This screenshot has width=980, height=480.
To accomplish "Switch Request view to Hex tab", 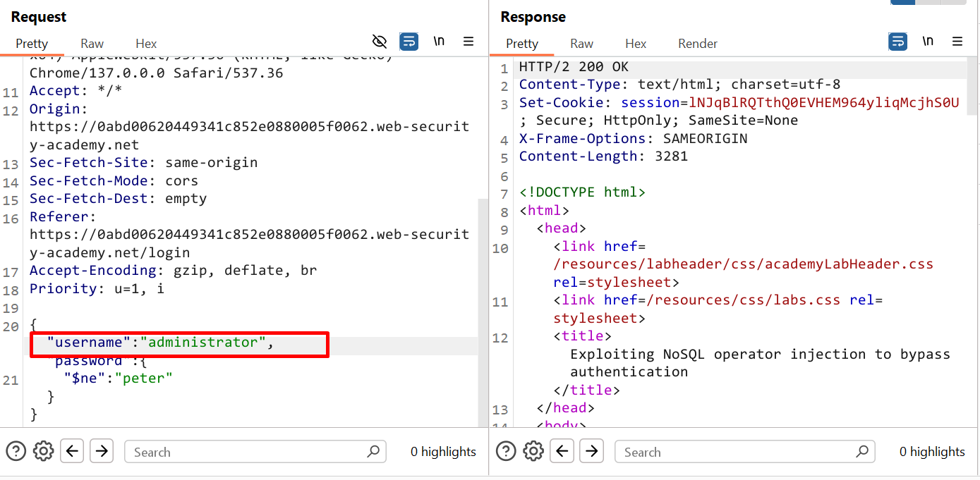I will pyautogui.click(x=146, y=44).
